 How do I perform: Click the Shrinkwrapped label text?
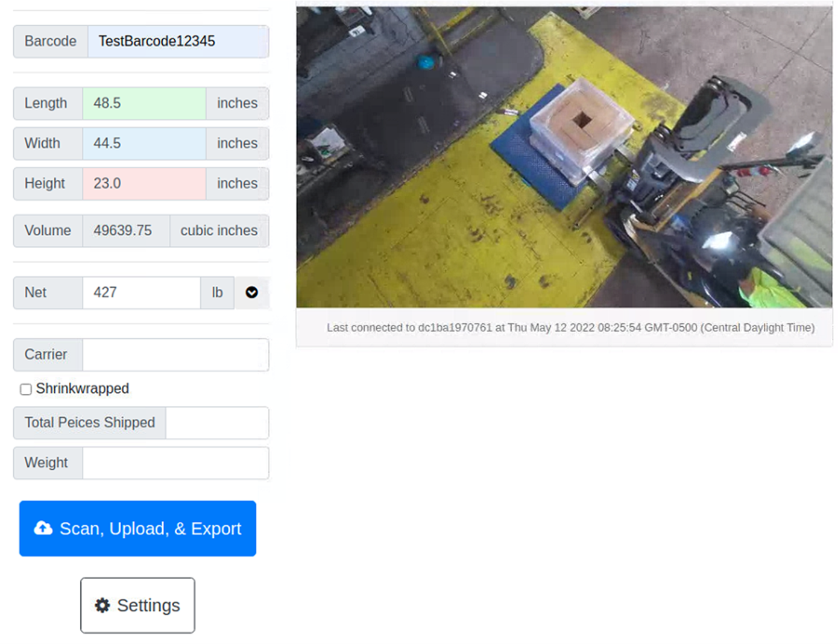pyautogui.click(x=83, y=389)
